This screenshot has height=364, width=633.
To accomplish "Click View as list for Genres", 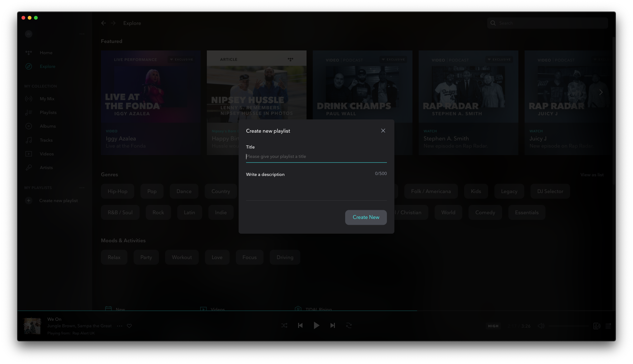I will pos(592,175).
